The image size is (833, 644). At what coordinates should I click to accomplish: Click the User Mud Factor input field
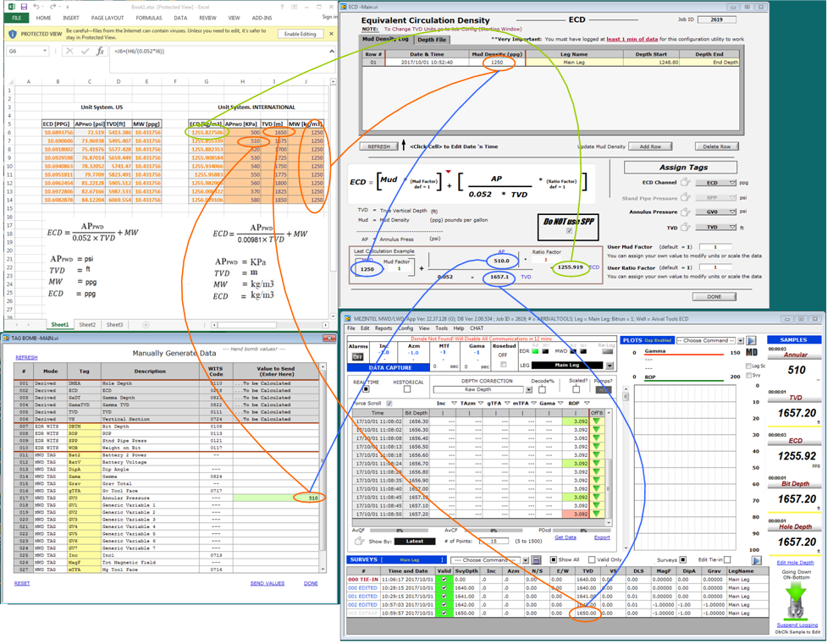(715, 247)
